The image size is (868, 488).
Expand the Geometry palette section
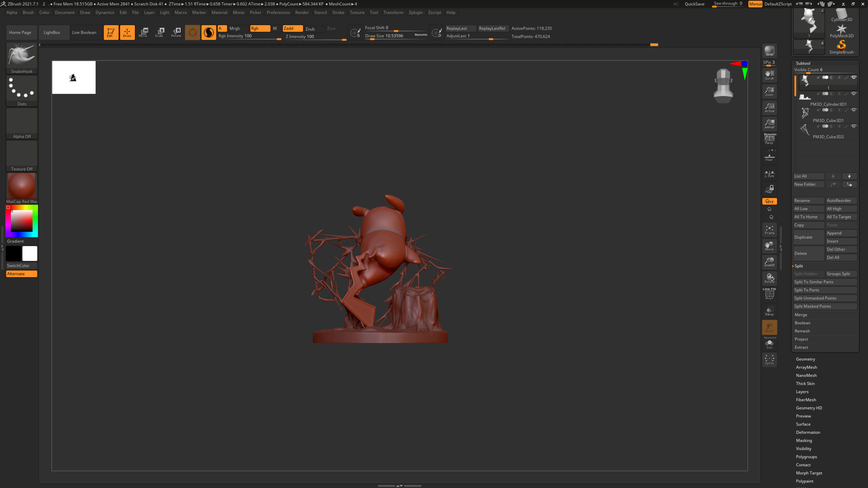tap(805, 359)
